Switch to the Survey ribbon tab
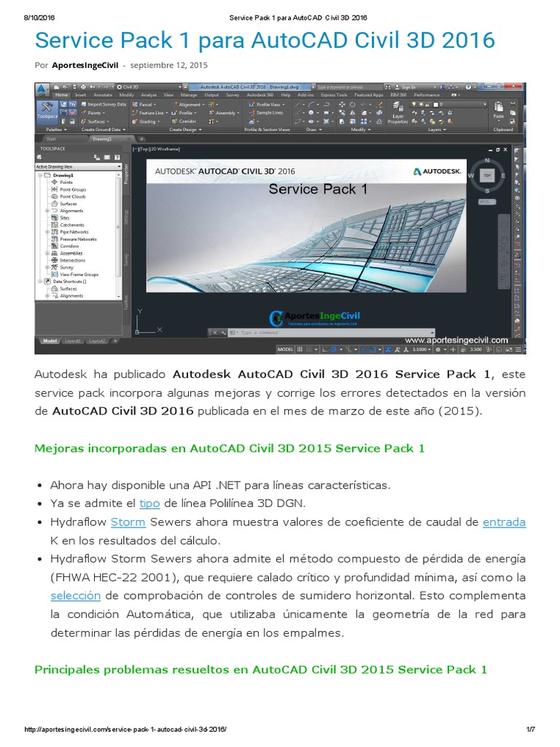This screenshot has width=560, height=747. (232, 95)
